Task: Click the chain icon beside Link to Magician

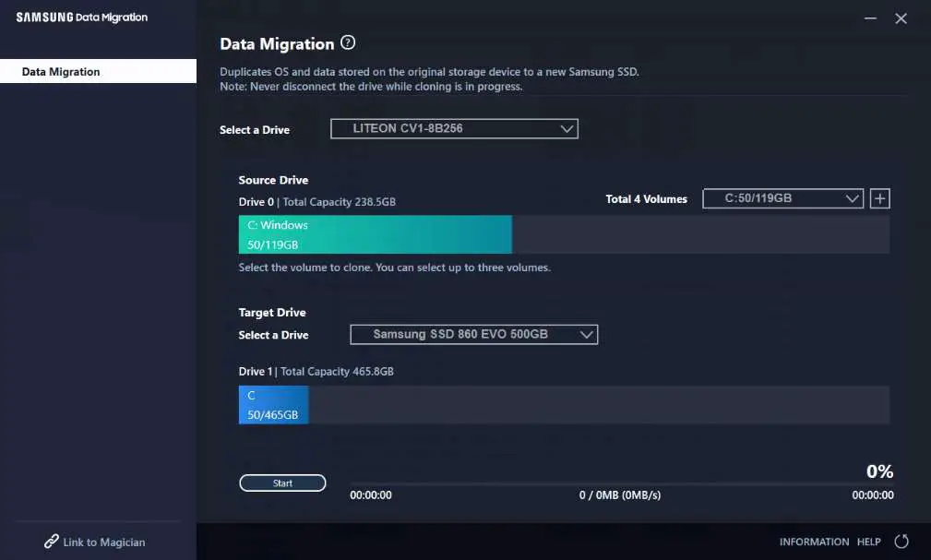Action: click(51, 542)
